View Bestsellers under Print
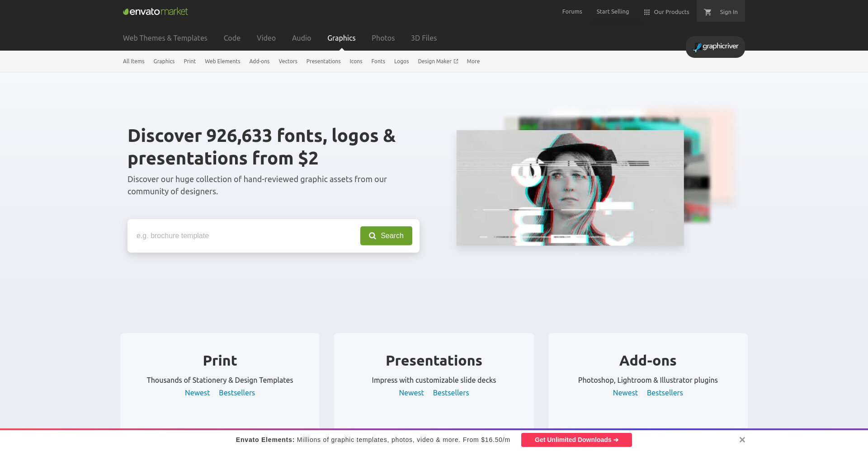868x451 pixels. (237, 393)
